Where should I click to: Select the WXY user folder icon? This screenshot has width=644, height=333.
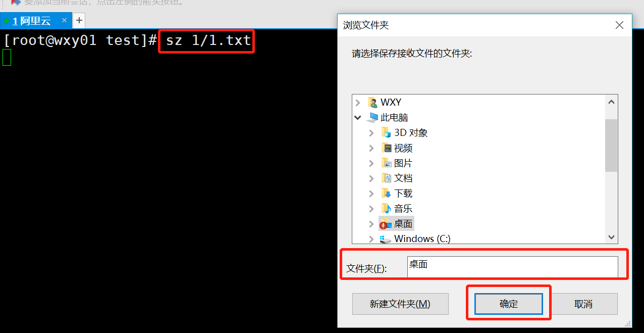pos(373,103)
